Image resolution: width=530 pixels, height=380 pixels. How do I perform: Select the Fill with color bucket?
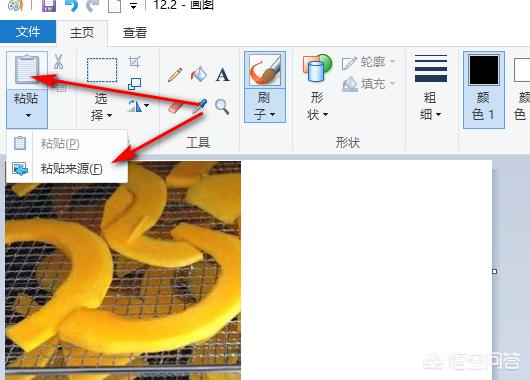[199, 74]
